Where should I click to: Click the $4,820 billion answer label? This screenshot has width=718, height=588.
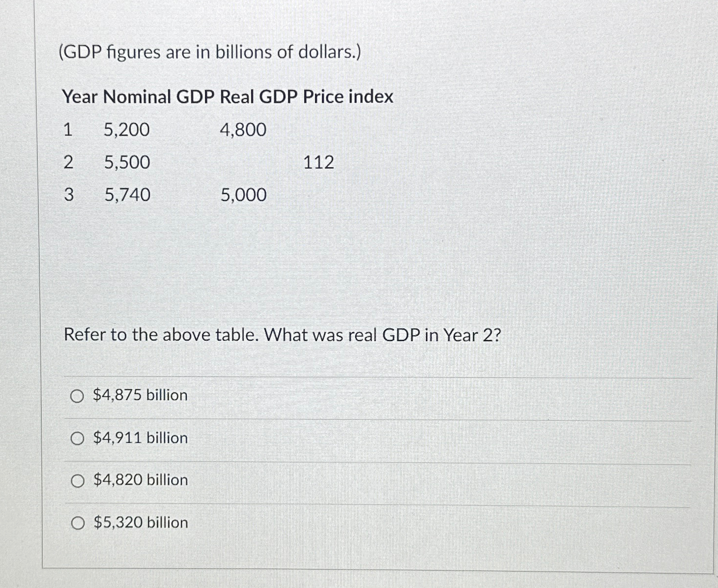pos(139,480)
